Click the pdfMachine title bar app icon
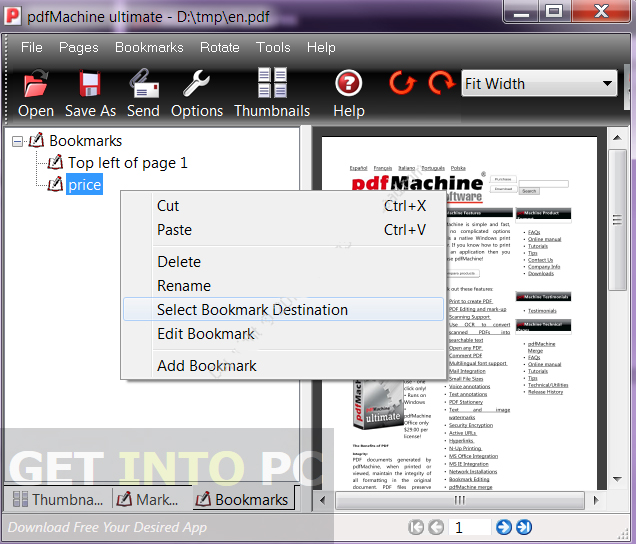This screenshot has height=544, width=636. tap(12, 16)
